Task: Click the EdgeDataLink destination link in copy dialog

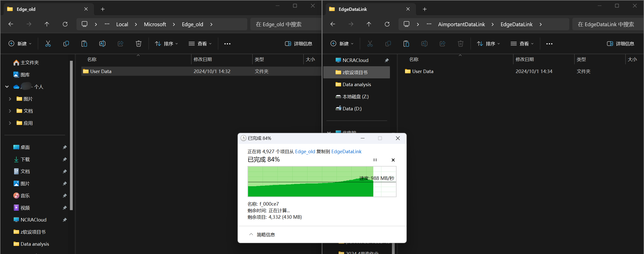Action: (x=346, y=151)
